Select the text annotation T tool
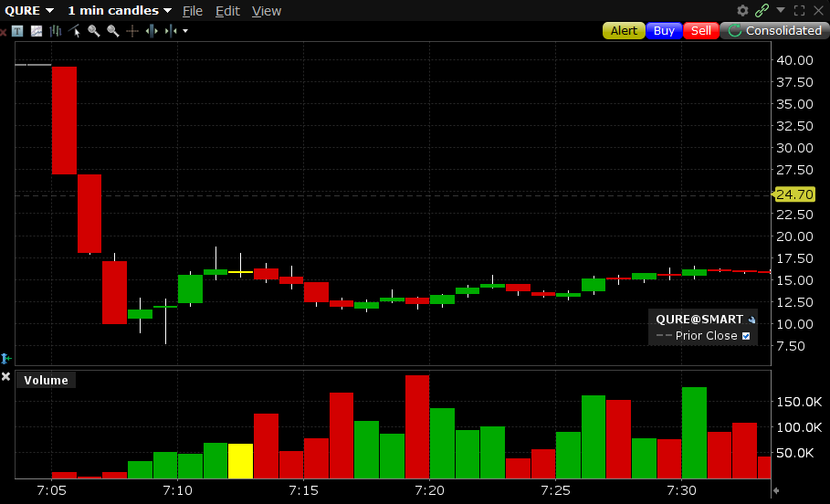 pos(17,31)
